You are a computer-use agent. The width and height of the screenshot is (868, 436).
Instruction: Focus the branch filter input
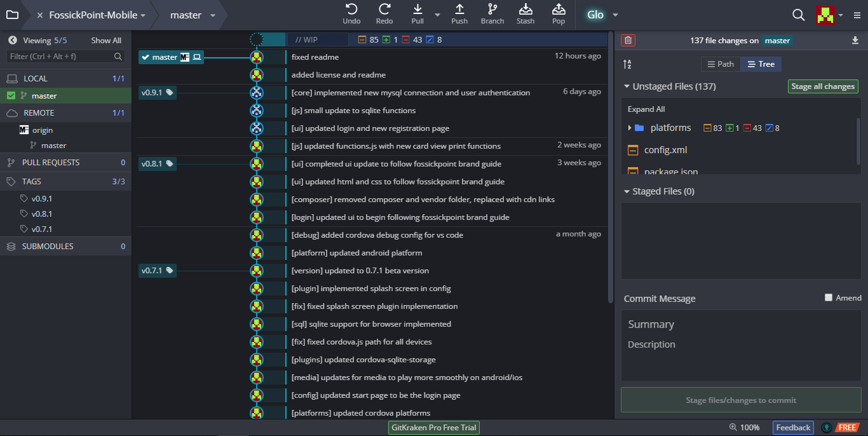(66, 57)
